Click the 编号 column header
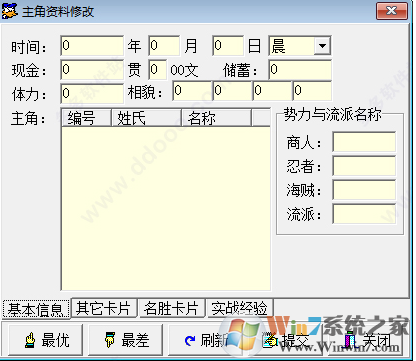The width and height of the screenshot is (416, 361). point(86,118)
